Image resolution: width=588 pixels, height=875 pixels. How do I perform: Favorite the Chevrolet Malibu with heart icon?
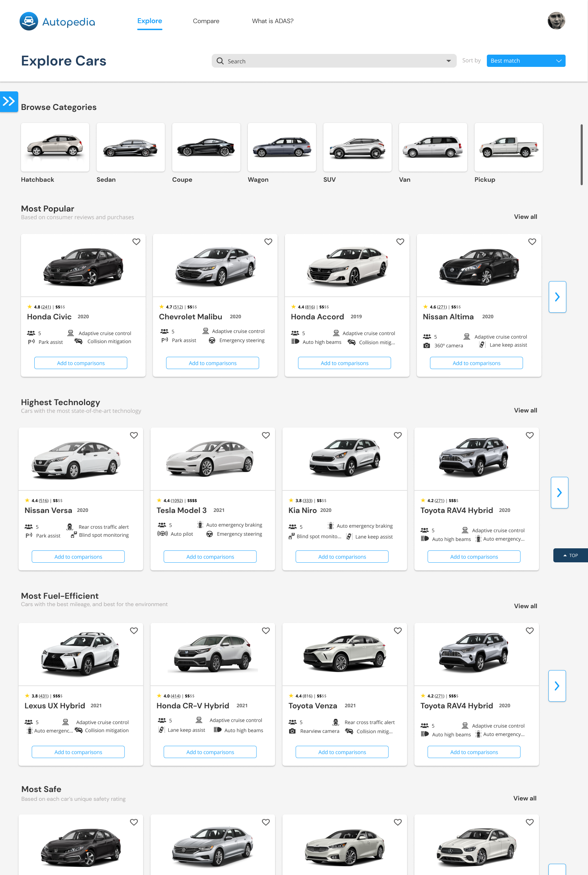point(268,242)
